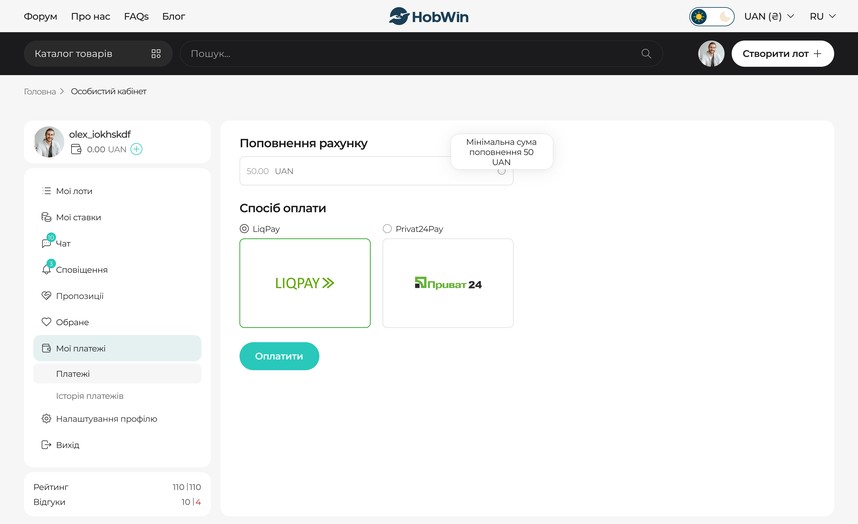This screenshot has width=858, height=524.
Task: Click the Створити лот button
Action: pos(782,54)
